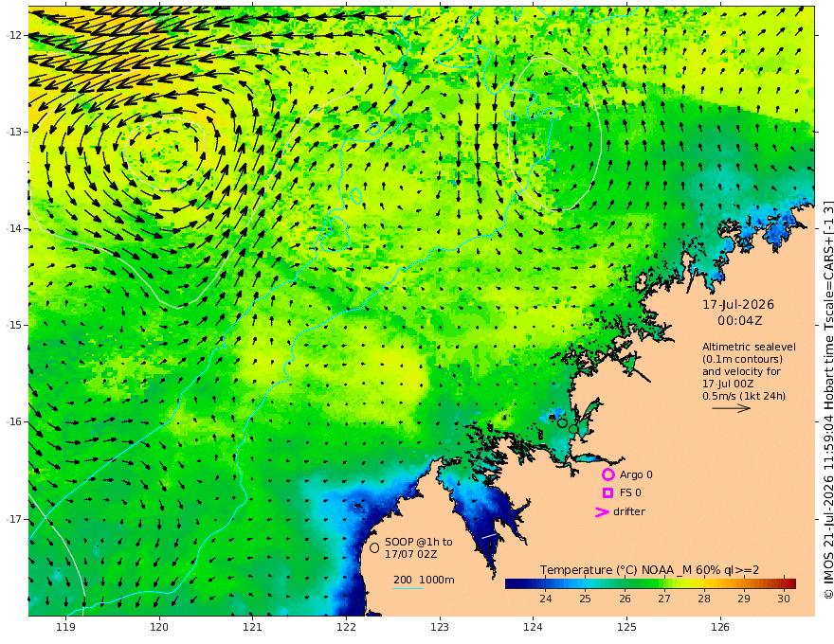Click the magenta FS square legend icon
Image resolution: width=834 pixels, height=644 pixels.
tap(607, 493)
